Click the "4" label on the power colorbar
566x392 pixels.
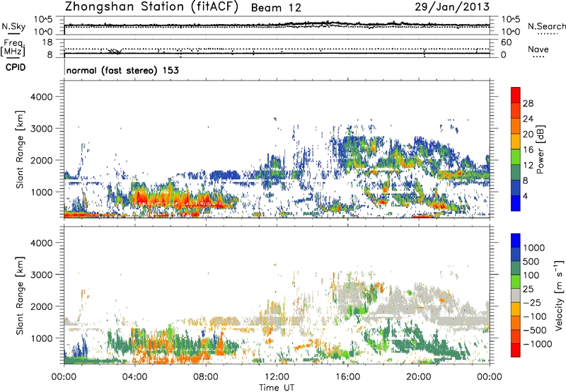525,196
